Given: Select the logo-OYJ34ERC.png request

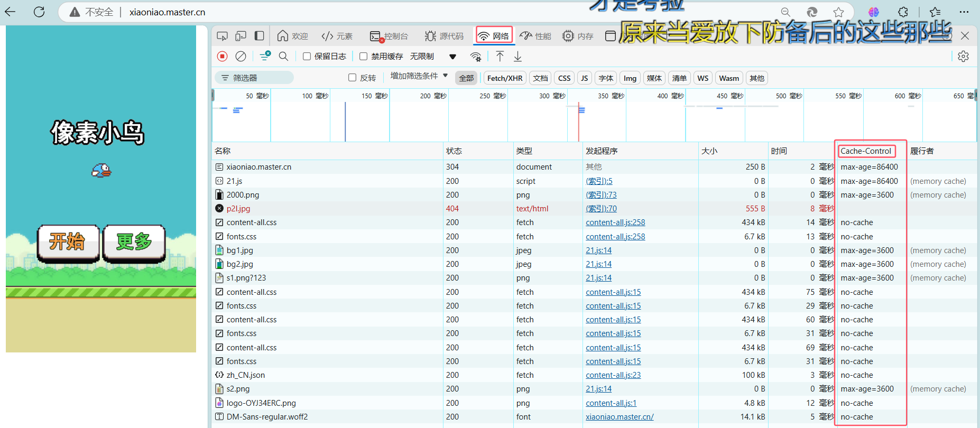Looking at the screenshot, I should pos(595,403).
